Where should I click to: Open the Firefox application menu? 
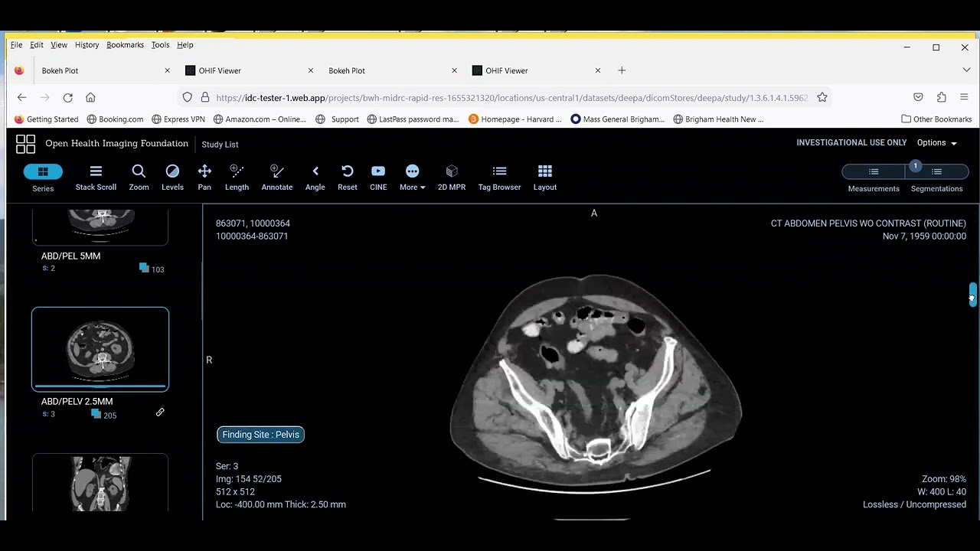coord(964,97)
